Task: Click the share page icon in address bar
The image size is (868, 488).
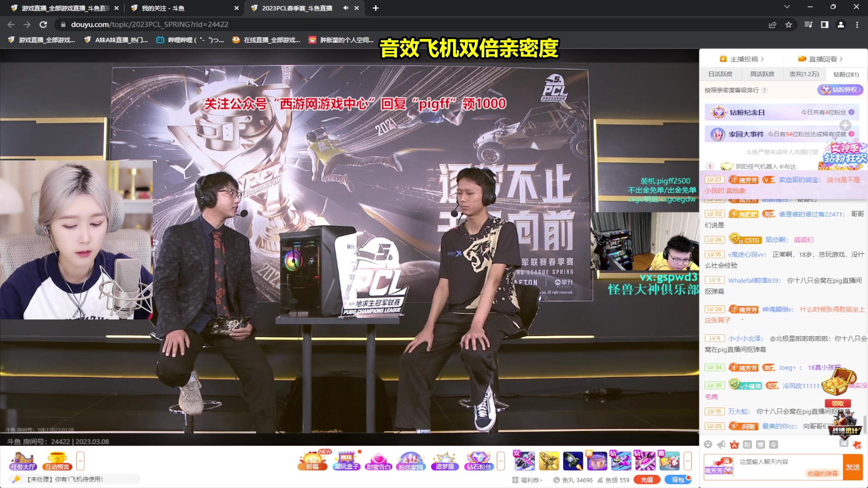Action: point(773,24)
